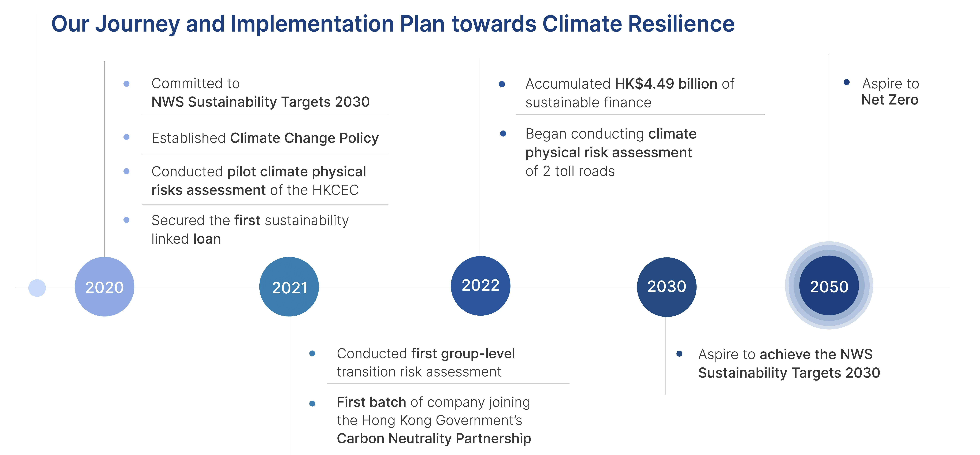Expand the 2021 achievements below the timeline
Image resolution: width=980 pixels, height=455 pixels.
tap(434, 396)
